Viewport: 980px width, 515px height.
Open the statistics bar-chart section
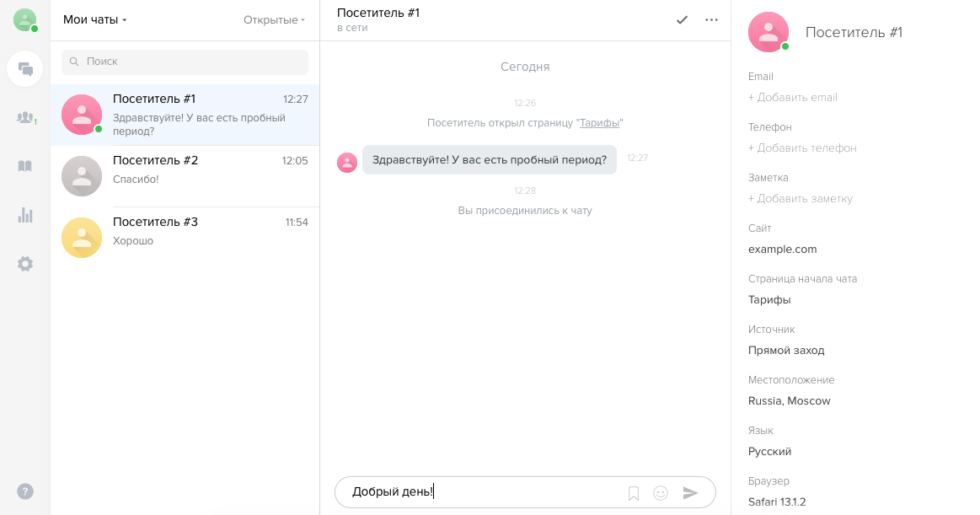[x=25, y=215]
